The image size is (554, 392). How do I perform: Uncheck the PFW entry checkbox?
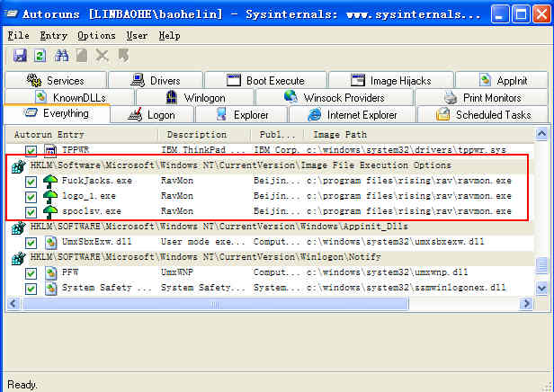31,273
